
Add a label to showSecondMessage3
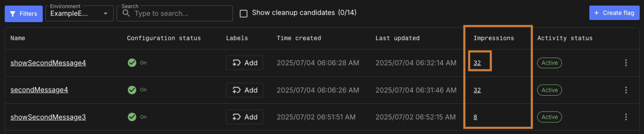[244, 117]
